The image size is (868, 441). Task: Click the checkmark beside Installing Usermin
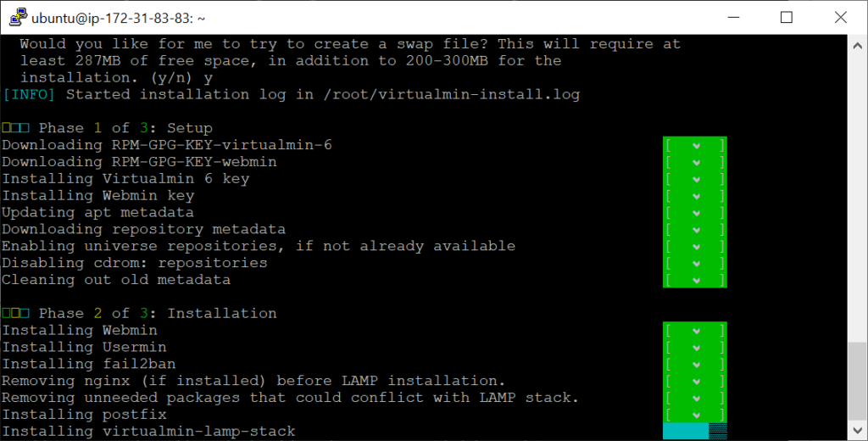pos(695,348)
